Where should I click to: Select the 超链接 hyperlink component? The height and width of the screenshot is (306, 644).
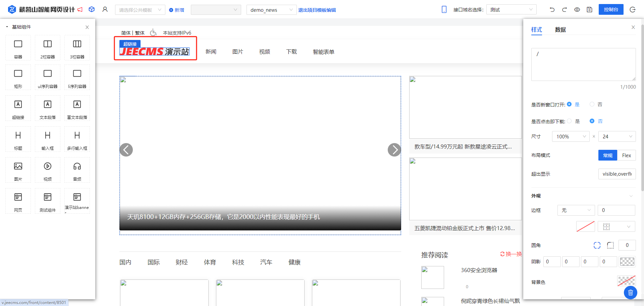coord(18,108)
